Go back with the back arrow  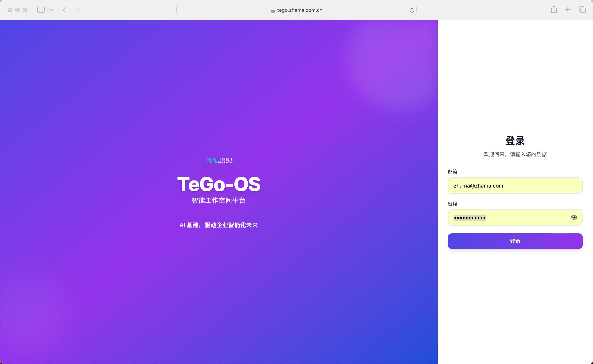(64, 10)
